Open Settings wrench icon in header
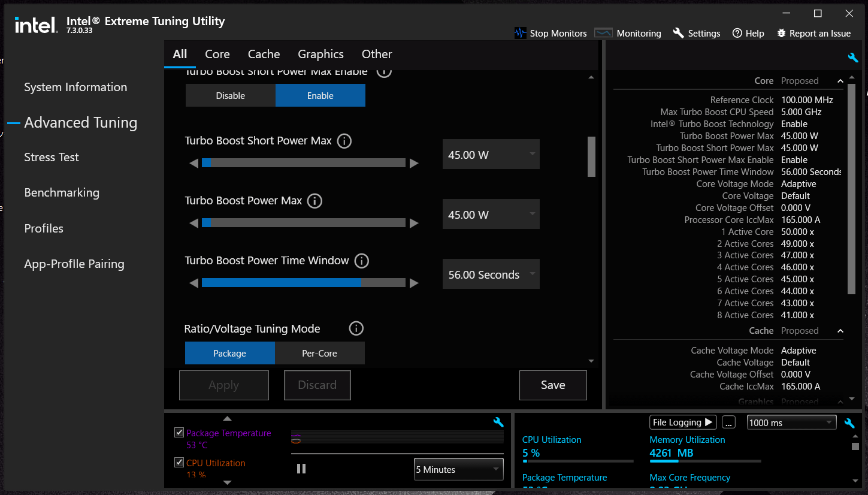868x495 pixels. (x=679, y=33)
